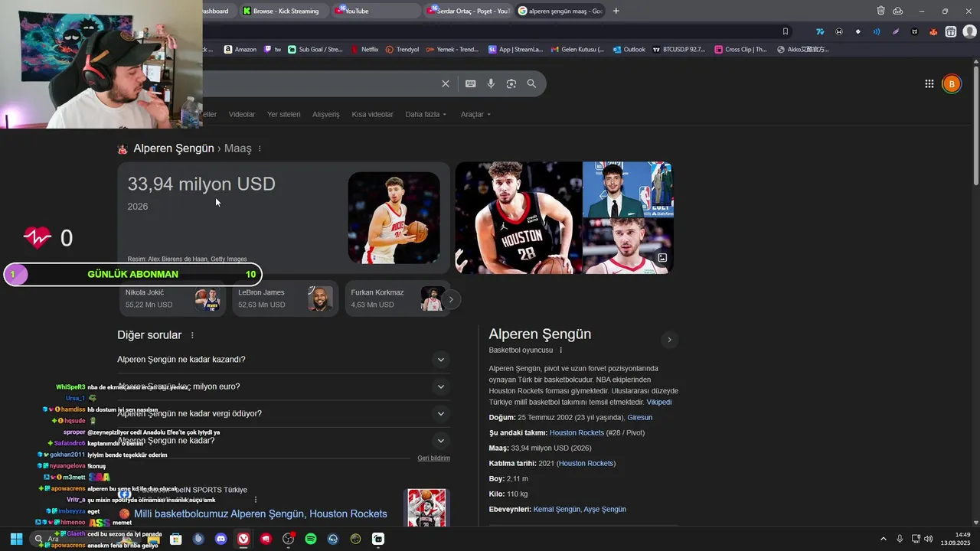Click the Windows Start button
This screenshot has width=980, height=551.
point(16,539)
